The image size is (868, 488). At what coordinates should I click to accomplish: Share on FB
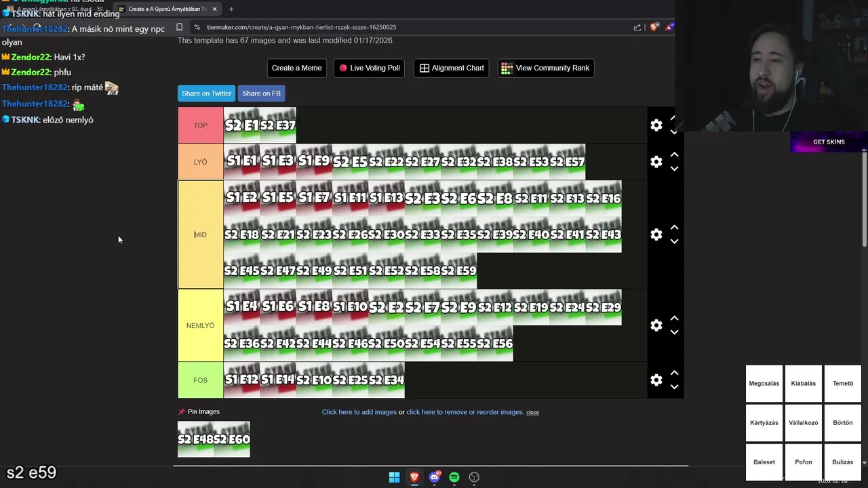[x=261, y=94]
